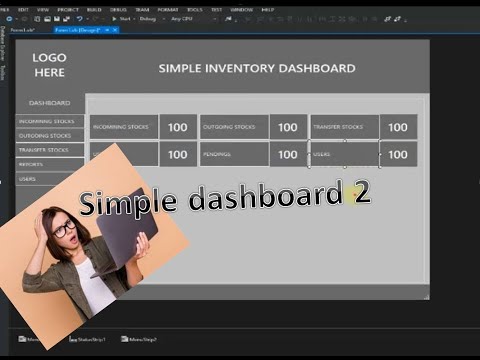
Task: Open the EDIT menu
Action: tap(23, 10)
